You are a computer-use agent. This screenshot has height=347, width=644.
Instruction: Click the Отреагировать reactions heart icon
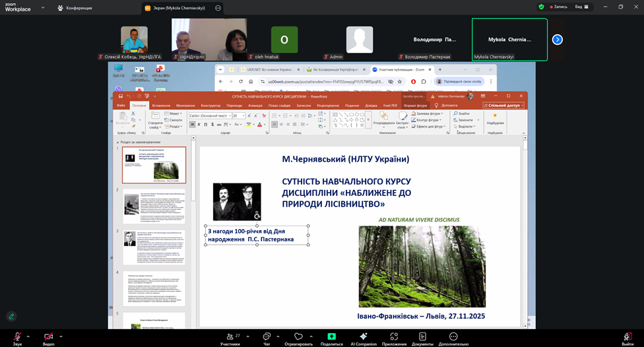(x=298, y=337)
